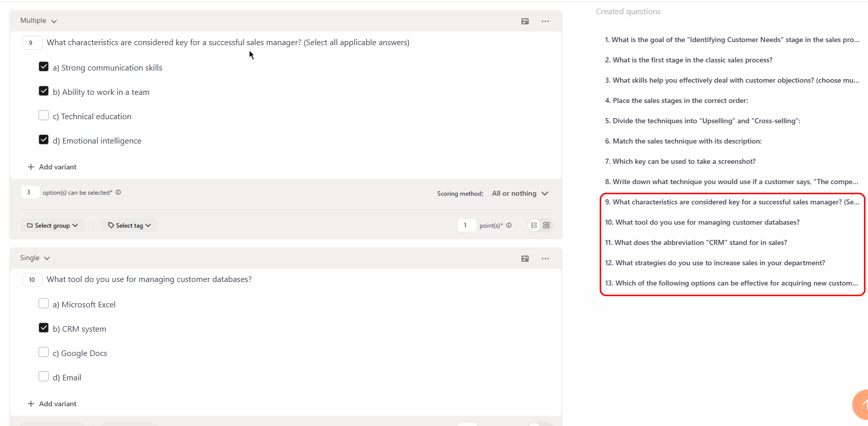Click info icon beside options can be selected

pos(118,192)
